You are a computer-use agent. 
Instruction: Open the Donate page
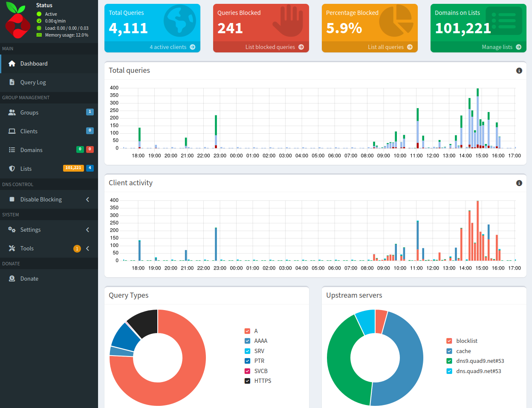[29, 279]
